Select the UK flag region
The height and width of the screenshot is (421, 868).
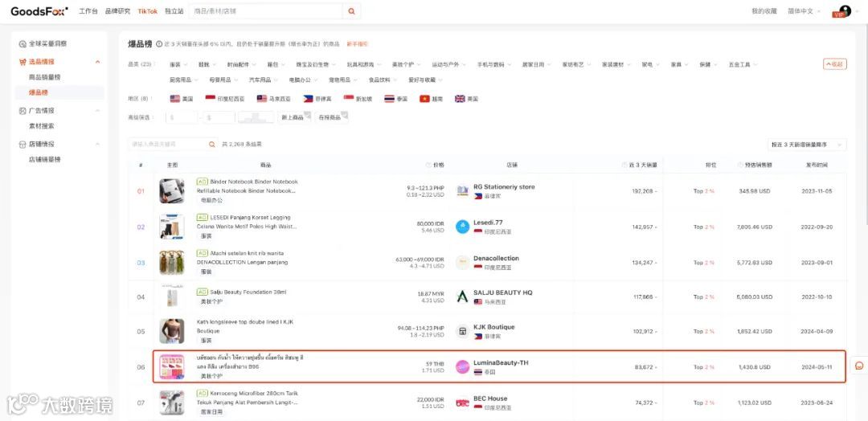tap(460, 99)
